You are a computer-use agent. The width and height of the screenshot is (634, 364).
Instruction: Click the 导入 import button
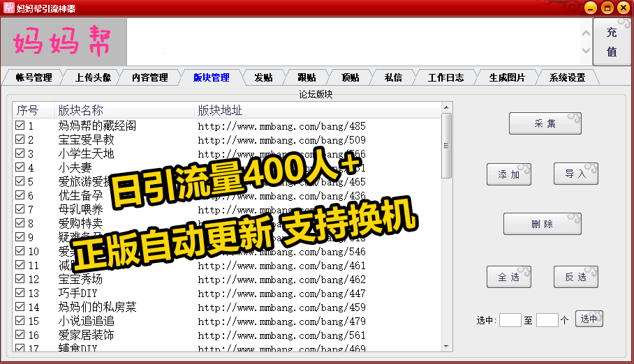tap(576, 174)
